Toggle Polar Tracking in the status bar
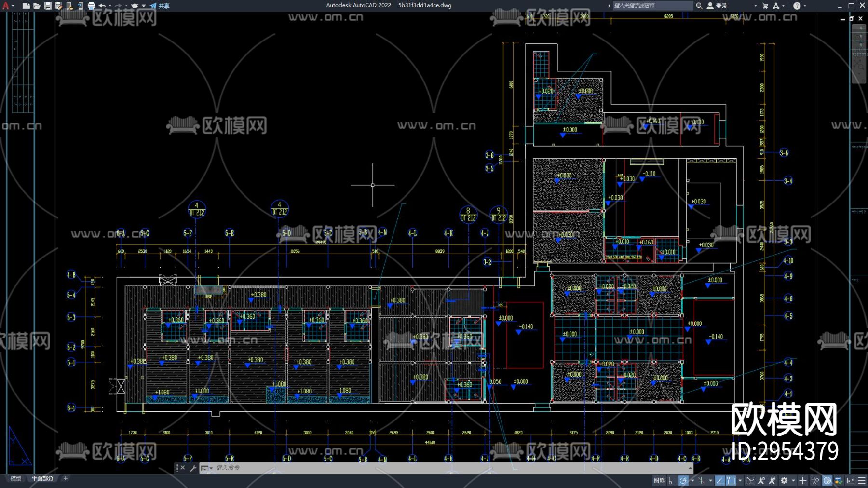 click(683, 480)
